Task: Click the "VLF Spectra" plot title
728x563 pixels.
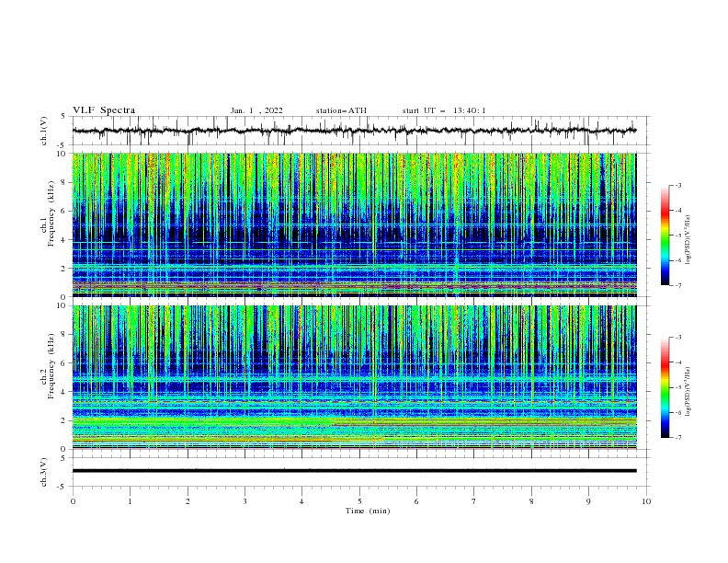Action: click(x=104, y=110)
